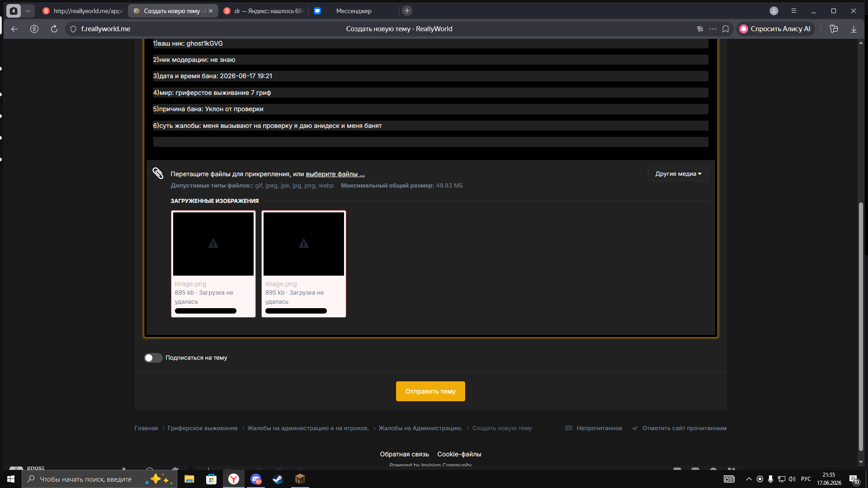
Task: Click the empty last line of the editor
Action: (x=430, y=142)
